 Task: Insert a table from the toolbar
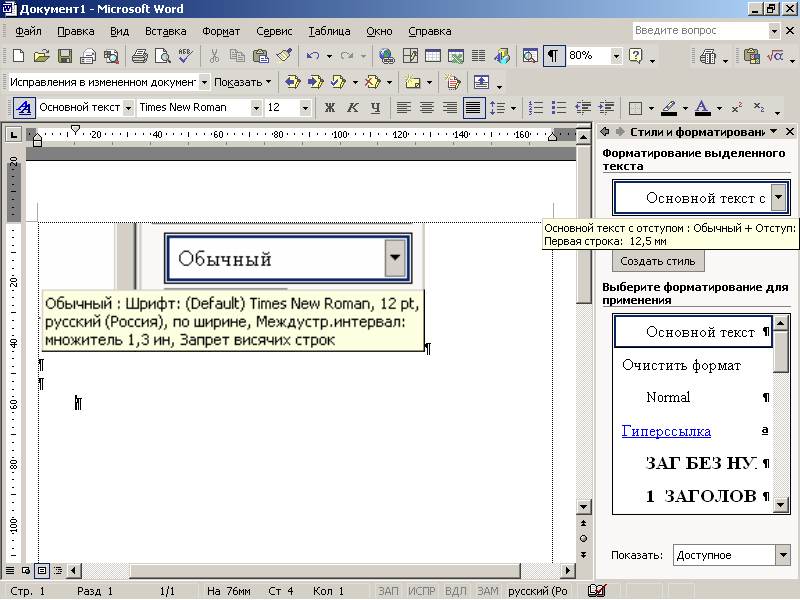[433, 56]
